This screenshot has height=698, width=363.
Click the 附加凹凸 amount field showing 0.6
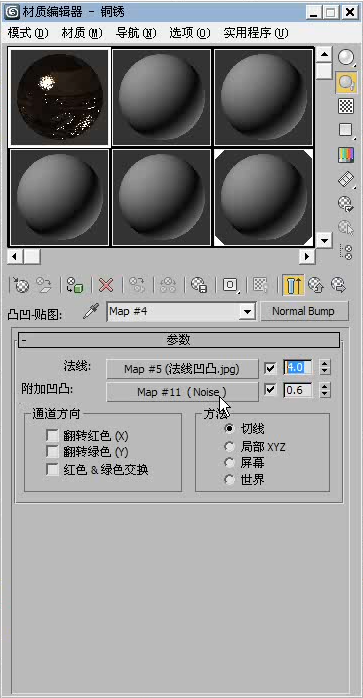pyautogui.click(x=298, y=390)
